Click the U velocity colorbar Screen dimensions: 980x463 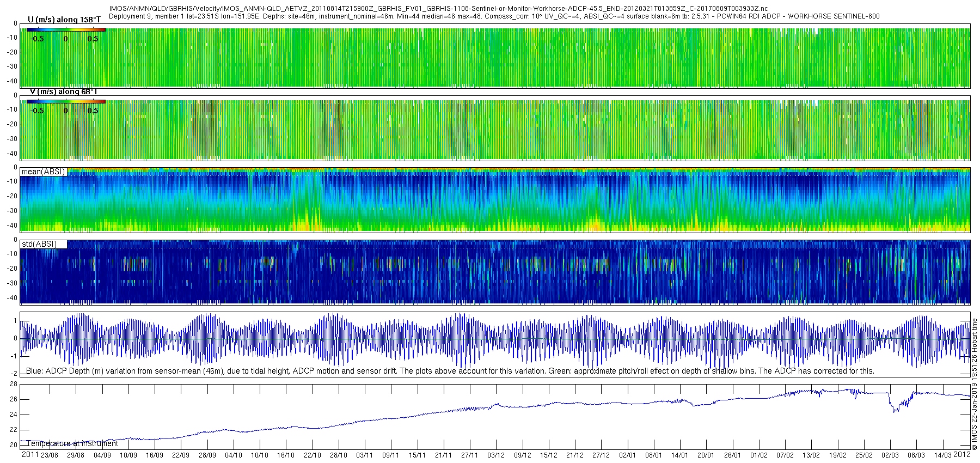point(66,29)
